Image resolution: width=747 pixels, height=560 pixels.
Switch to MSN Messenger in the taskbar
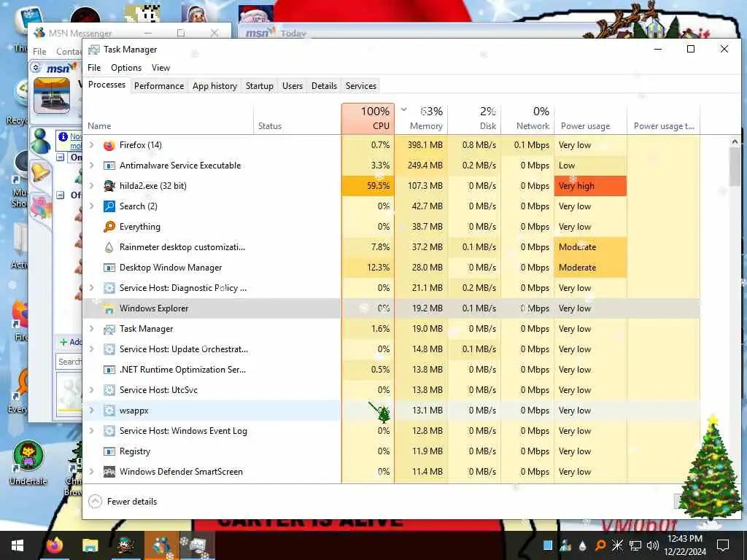(161, 545)
